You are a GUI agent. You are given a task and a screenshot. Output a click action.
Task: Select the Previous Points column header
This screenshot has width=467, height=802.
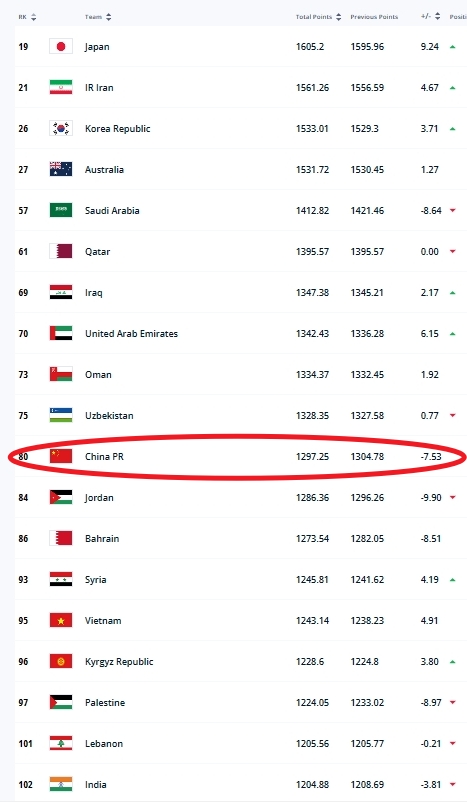pyautogui.click(x=374, y=17)
